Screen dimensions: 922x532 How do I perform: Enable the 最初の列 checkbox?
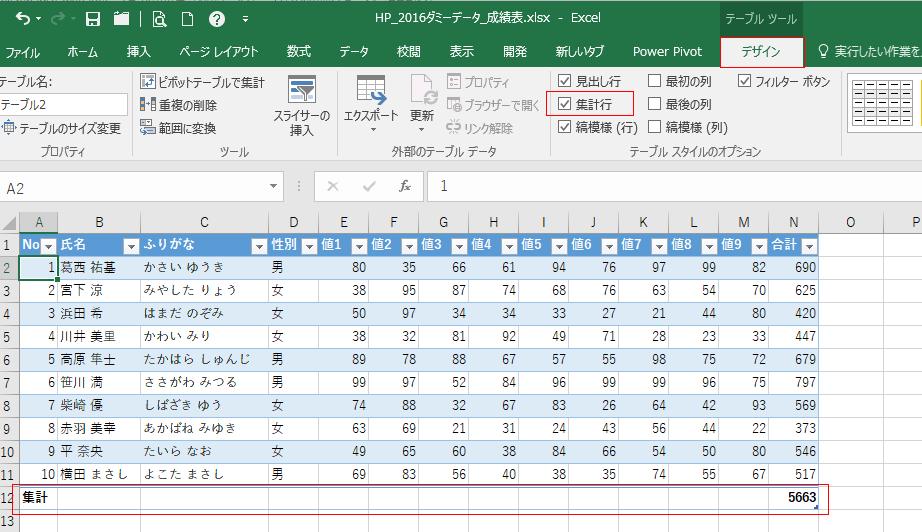[x=655, y=82]
